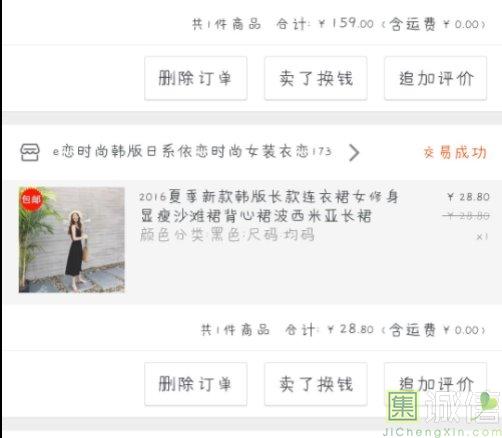This screenshot has height=438, width=502.
Task: Click the upper 追加评价 button
Action: pyautogui.click(x=435, y=78)
